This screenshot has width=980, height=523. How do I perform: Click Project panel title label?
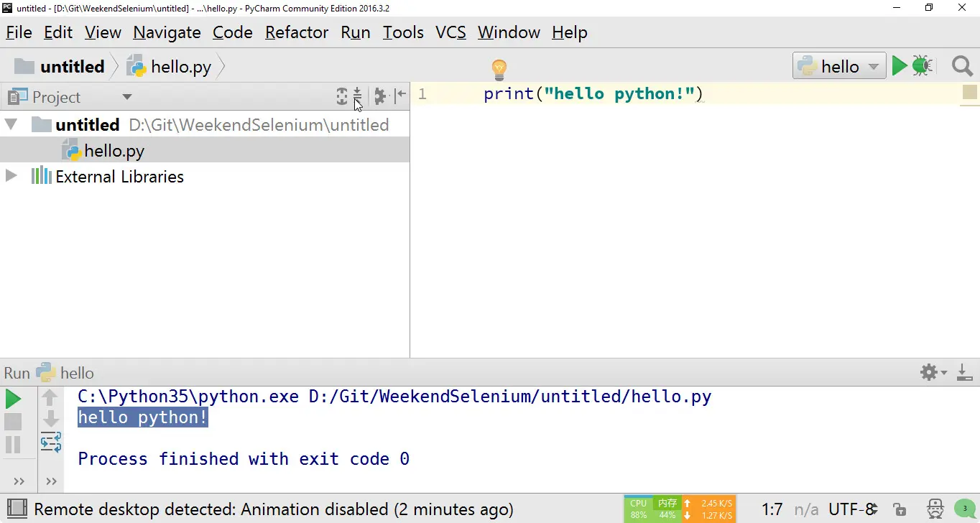tap(56, 97)
